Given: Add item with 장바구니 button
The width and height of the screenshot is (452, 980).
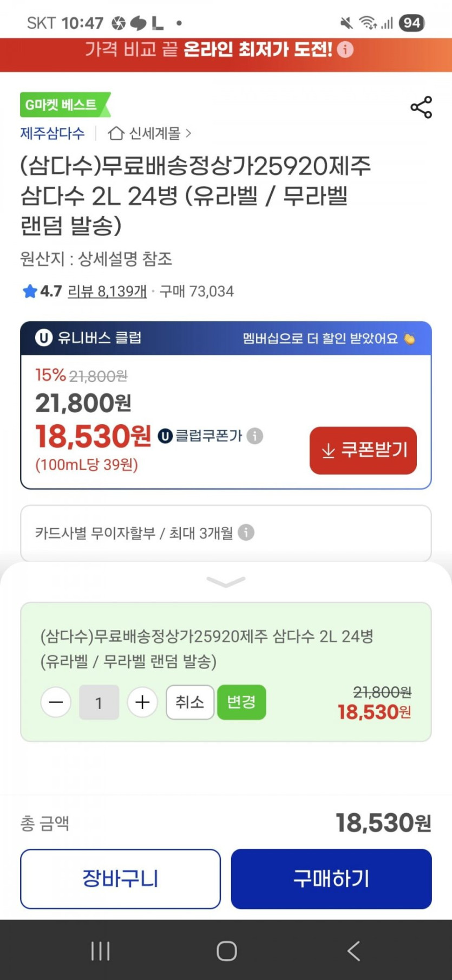Looking at the screenshot, I should coord(120,879).
